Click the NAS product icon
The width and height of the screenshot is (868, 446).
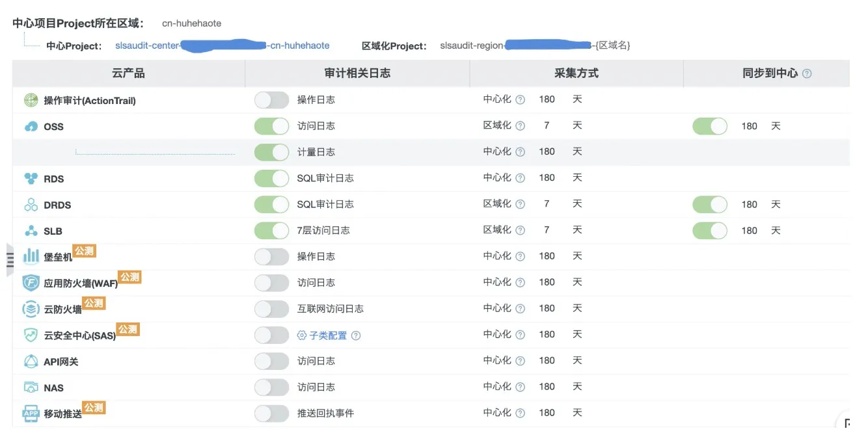31,387
